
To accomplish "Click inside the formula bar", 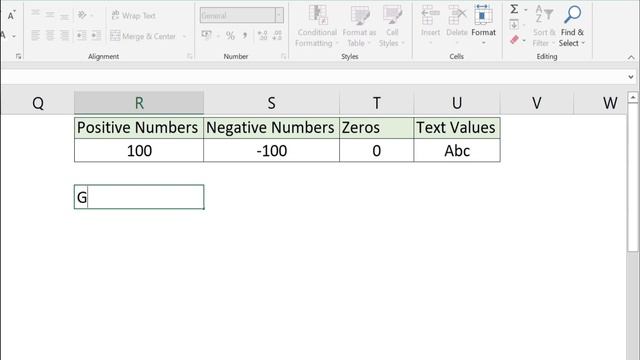I will pos(312,77).
